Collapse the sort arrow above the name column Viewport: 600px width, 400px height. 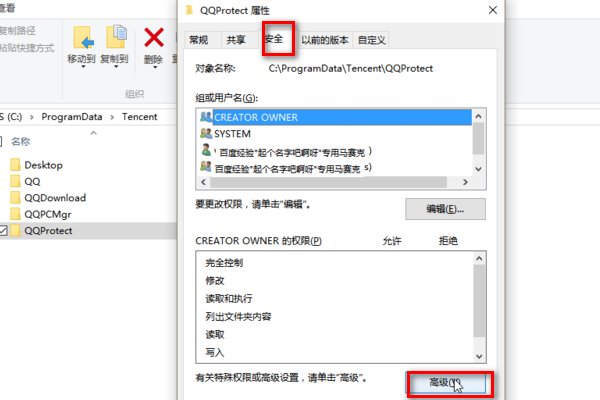pyautogui.click(x=93, y=133)
